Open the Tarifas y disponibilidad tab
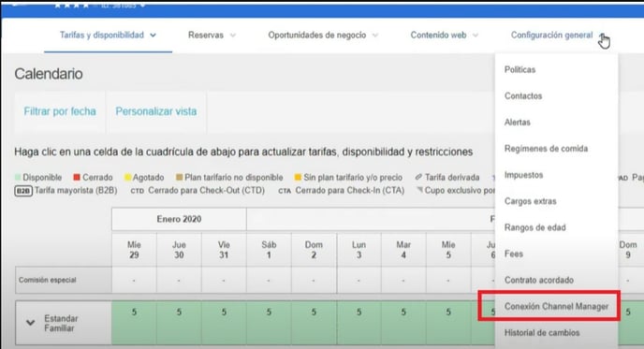This screenshot has height=349, width=644. tap(108, 35)
